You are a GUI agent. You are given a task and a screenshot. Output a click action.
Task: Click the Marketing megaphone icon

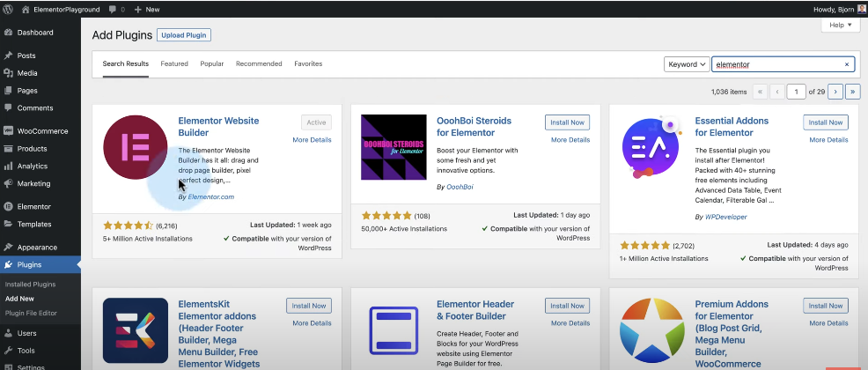tap(8, 183)
